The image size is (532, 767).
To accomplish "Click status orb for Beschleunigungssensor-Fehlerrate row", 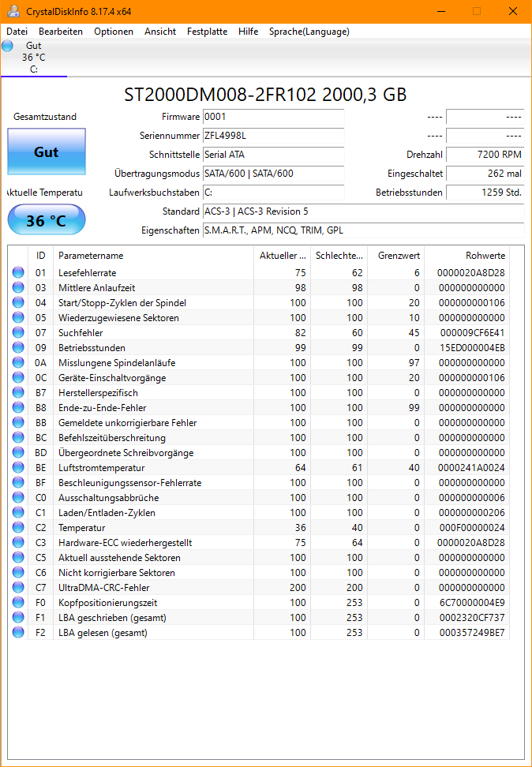I will (18, 483).
